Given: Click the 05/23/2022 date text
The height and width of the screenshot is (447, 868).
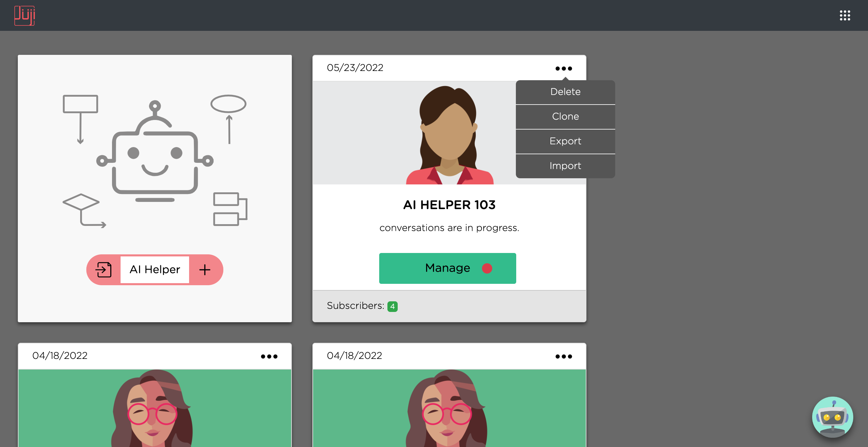Looking at the screenshot, I should (355, 68).
